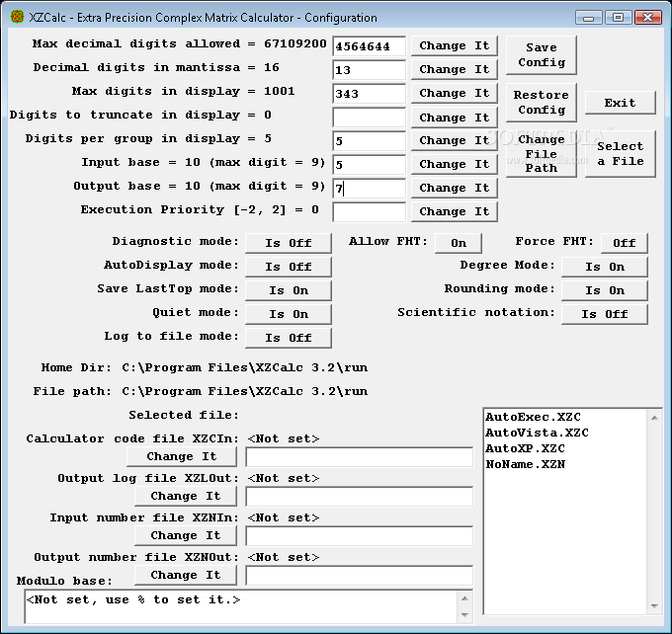Click the Change File Path button

(x=542, y=154)
